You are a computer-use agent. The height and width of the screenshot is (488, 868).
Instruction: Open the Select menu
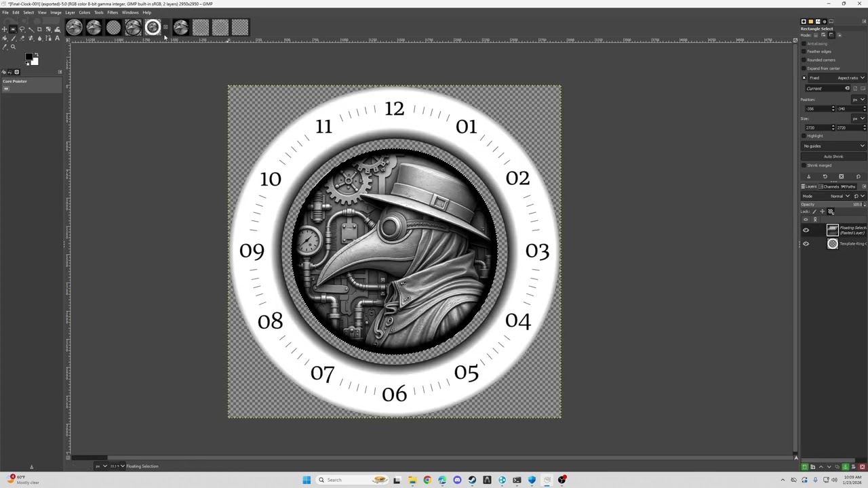pyautogui.click(x=28, y=12)
